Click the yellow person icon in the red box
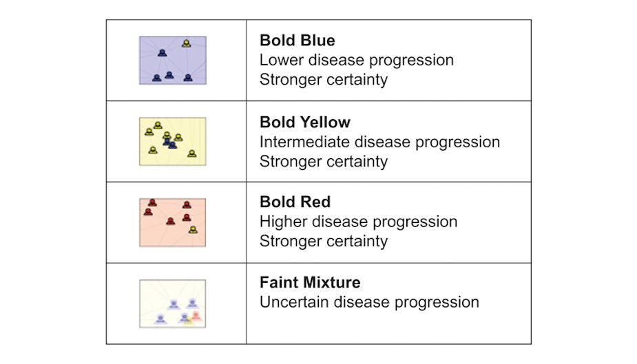This screenshot has width=637, height=364. (x=193, y=229)
